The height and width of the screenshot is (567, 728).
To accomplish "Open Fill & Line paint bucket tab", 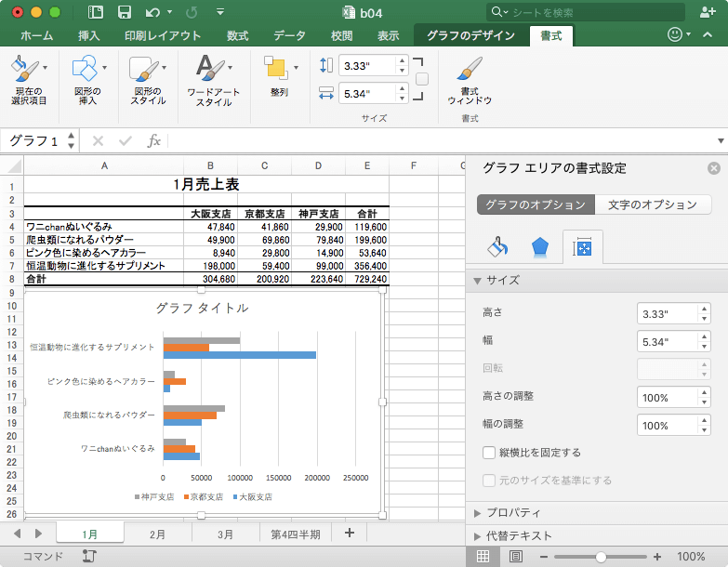I will 497,247.
